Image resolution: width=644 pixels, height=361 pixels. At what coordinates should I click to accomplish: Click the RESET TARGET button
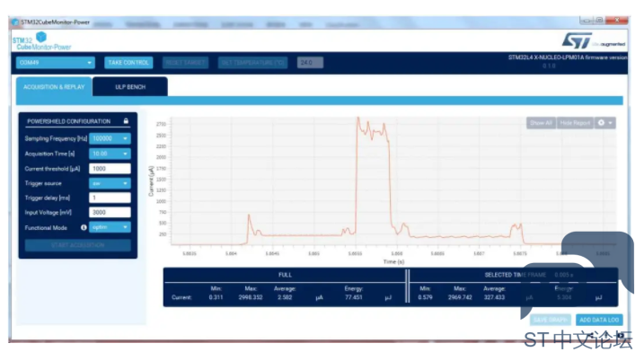(185, 63)
